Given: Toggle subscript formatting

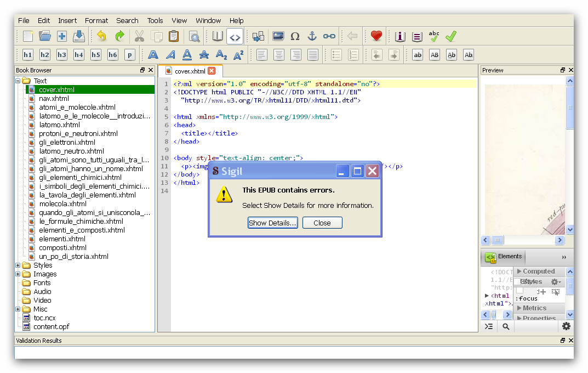Looking at the screenshot, I should (221, 55).
